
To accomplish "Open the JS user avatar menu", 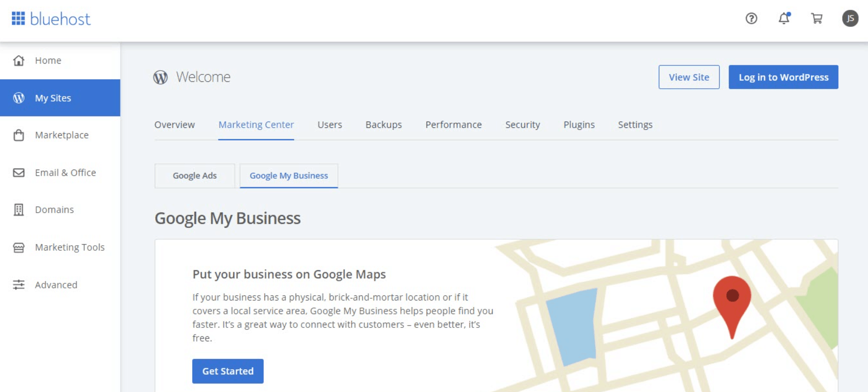I will tap(850, 19).
